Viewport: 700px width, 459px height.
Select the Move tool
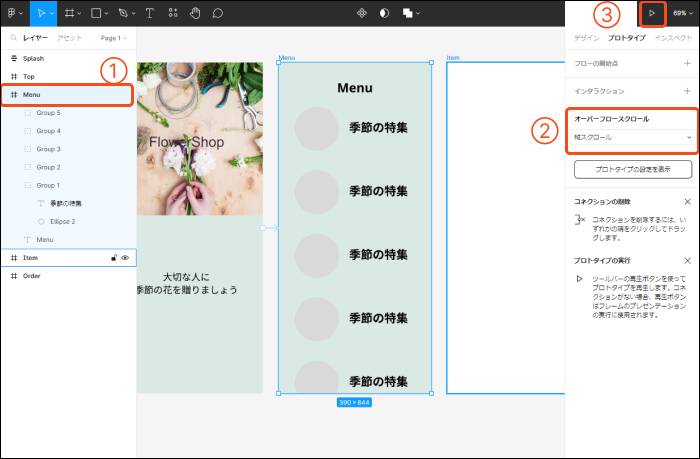[x=42, y=13]
